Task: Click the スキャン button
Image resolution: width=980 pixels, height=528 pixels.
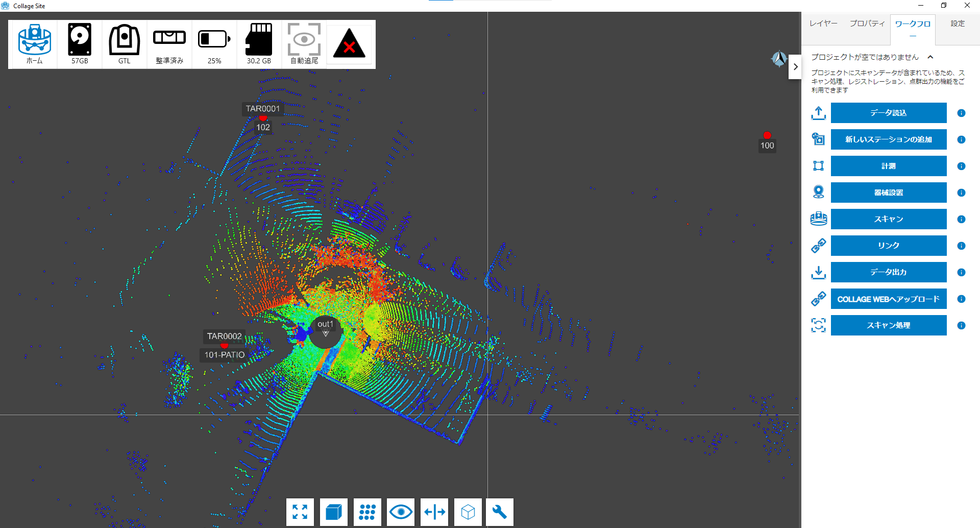Action: point(888,219)
